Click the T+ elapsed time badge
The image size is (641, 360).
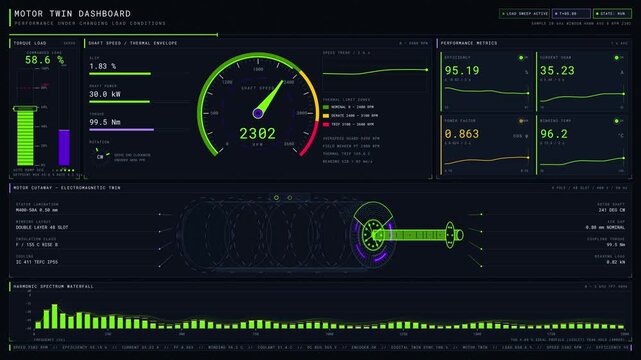(x=572, y=13)
